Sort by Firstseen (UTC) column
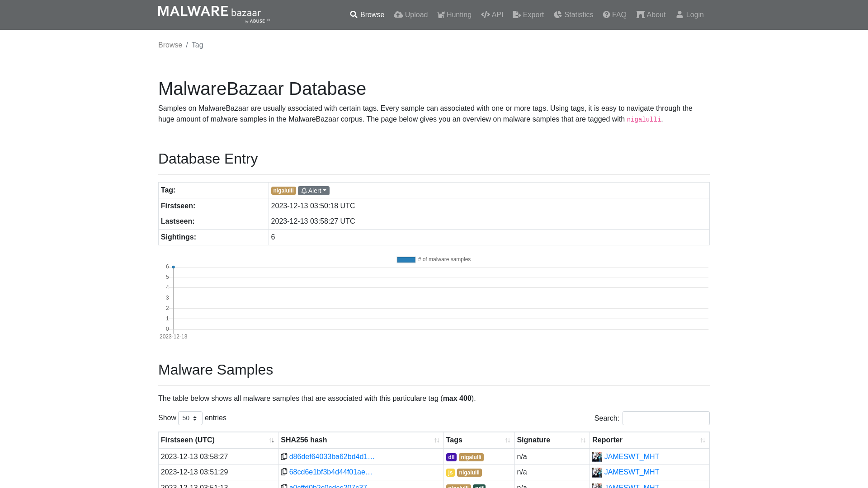The image size is (868, 488). [218, 440]
